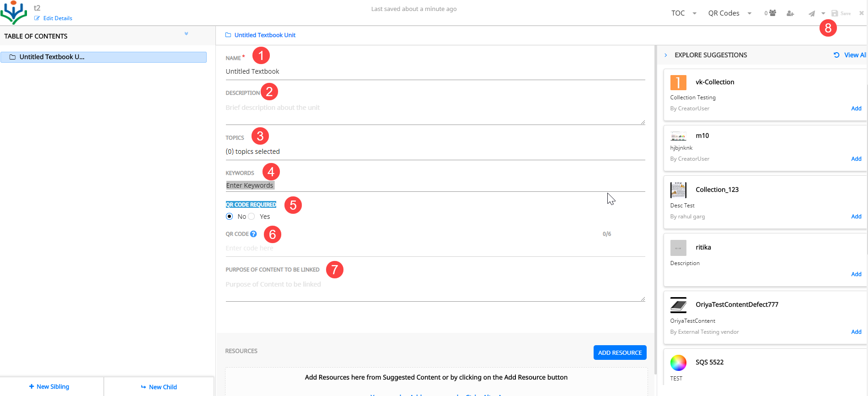Click the add collaborator icon
The width and height of the screenshot is (868, 396).
coord(790,13)
